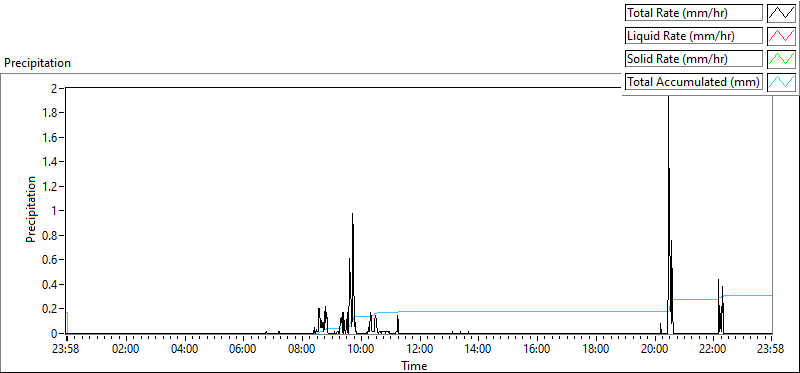Click the Liquid Rate red plot sample icon
Image resolution: width=800 pixels, height=373 pixels.
[781, 36]
